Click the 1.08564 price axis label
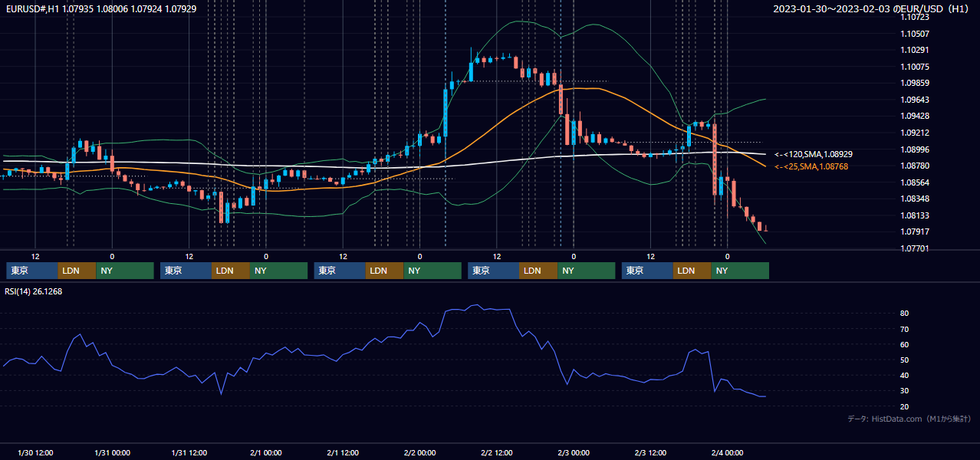980x460 pixels. tap(915, 182)
